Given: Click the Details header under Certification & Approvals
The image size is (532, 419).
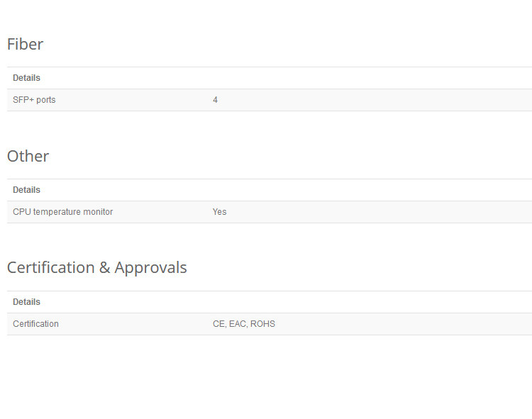Looking at the screenshot, I should coord(26,302).
